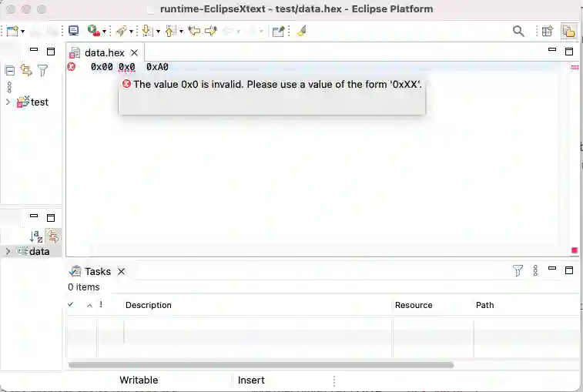The height and width of the screenshot is (392, 583).
Task: Click the error marker beside 0x00 line
Action: (x=72, y=67)
